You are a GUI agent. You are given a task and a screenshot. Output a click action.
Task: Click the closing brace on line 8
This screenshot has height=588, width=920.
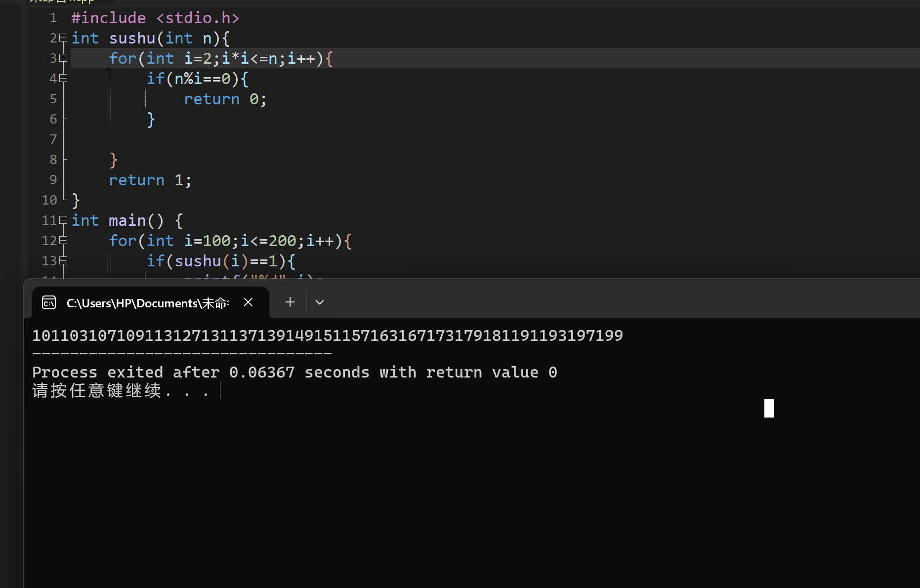(x=113, y=160)
